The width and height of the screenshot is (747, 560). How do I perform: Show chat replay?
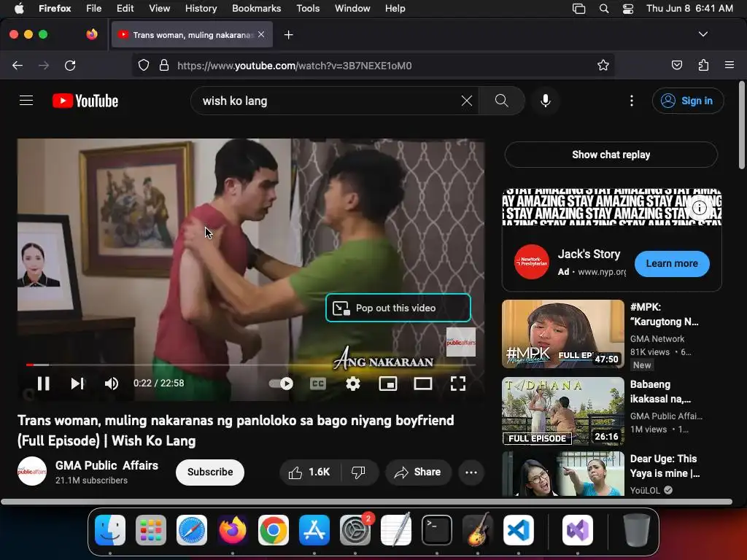point(611,155)
